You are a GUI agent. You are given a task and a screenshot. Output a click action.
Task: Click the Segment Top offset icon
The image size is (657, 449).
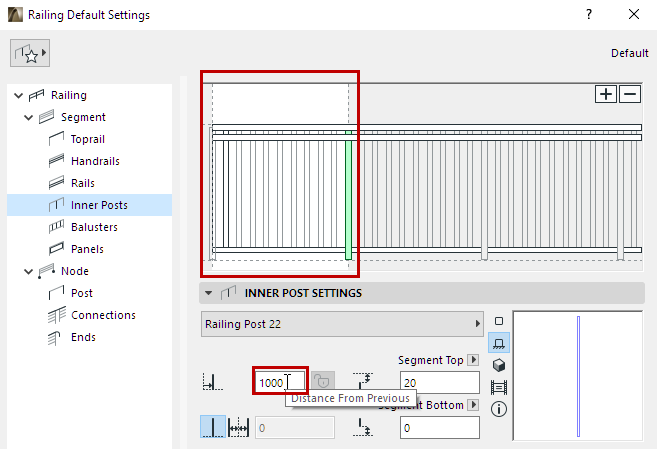[x=363, y=381]
